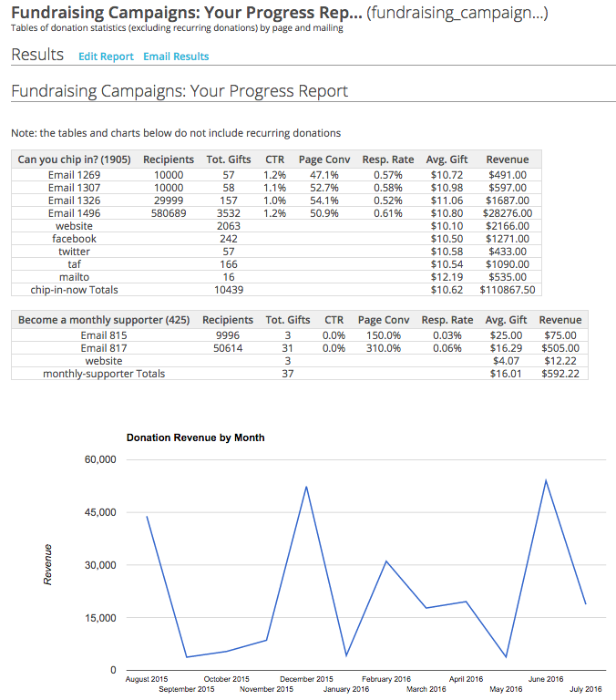Open the Edit Report link

click(106, 57)
